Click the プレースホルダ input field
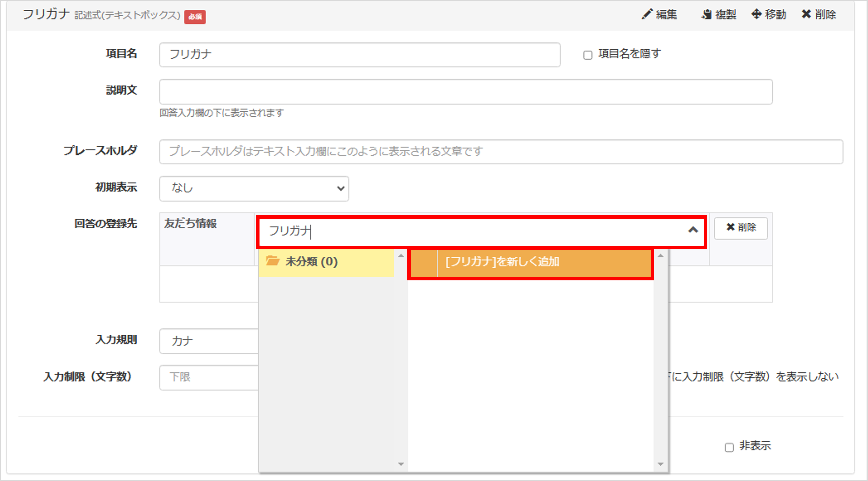The width and height of the screenshot is (868, 481). coord(501,152)
